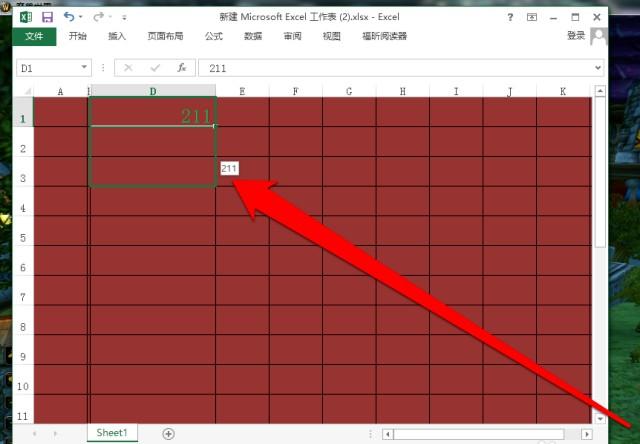Open ribbon display options
Screen dimensions: 640x444
(531, 17)
